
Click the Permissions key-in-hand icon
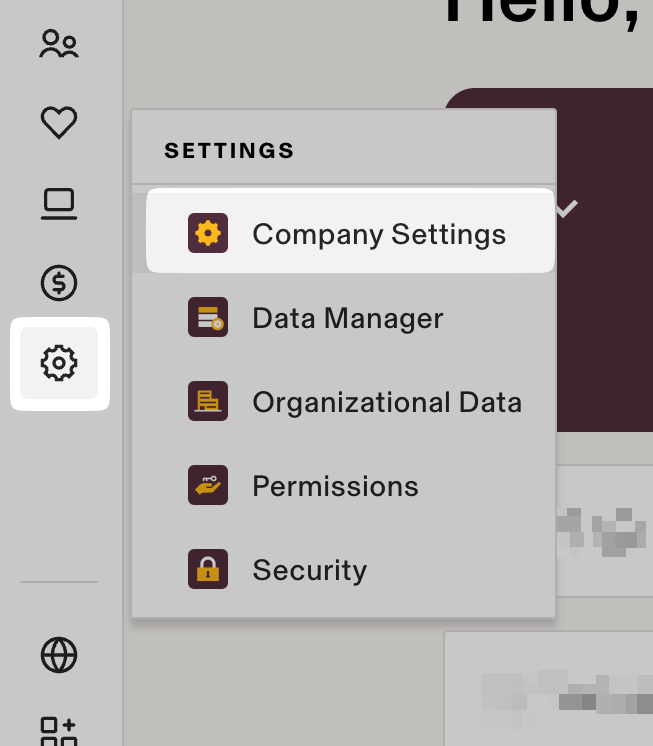tap(208, 486)
